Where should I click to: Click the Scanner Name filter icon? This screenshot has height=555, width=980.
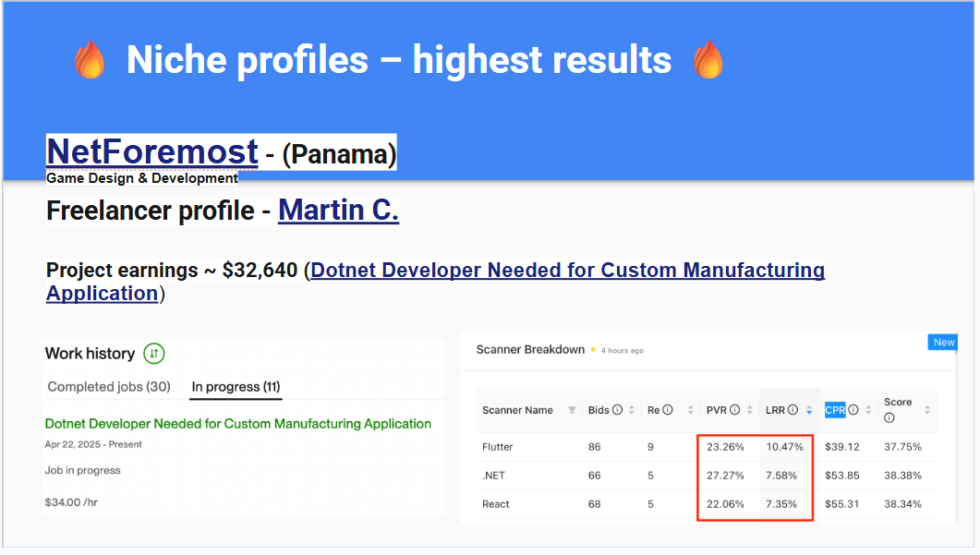click(572, 410)
